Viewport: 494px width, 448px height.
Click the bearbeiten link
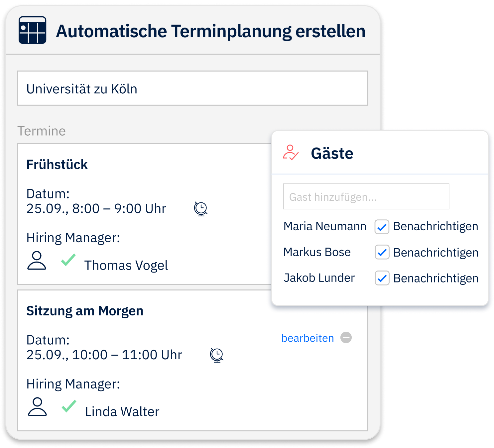308,338
